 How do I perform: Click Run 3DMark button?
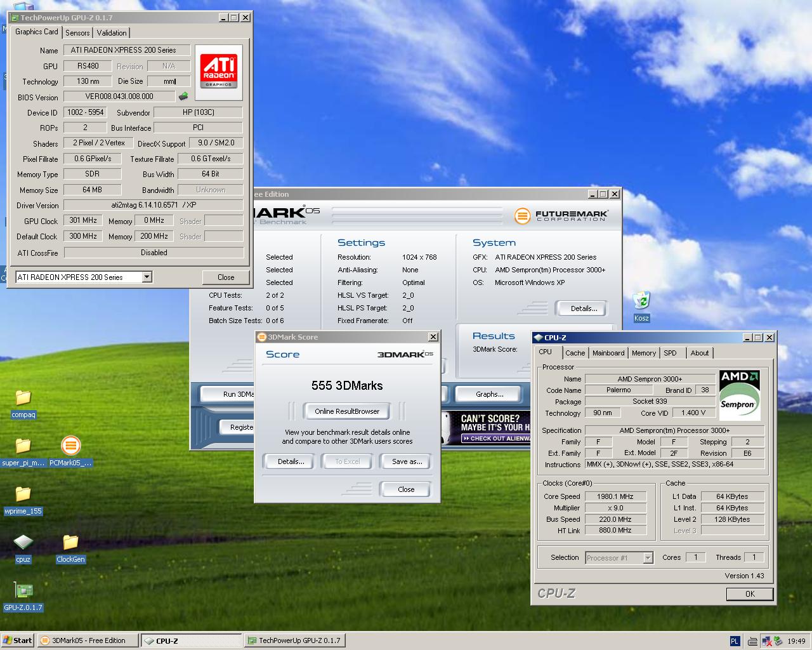pos(228,394)
